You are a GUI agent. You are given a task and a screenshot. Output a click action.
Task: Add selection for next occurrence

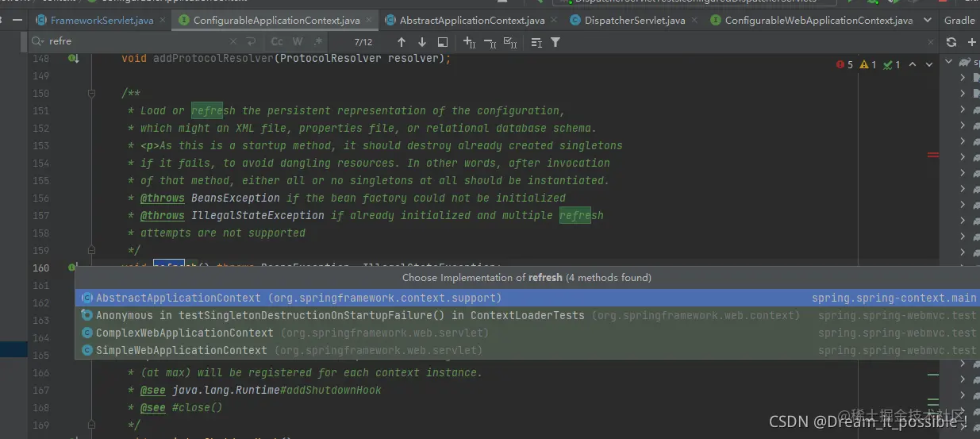point(469,42)
